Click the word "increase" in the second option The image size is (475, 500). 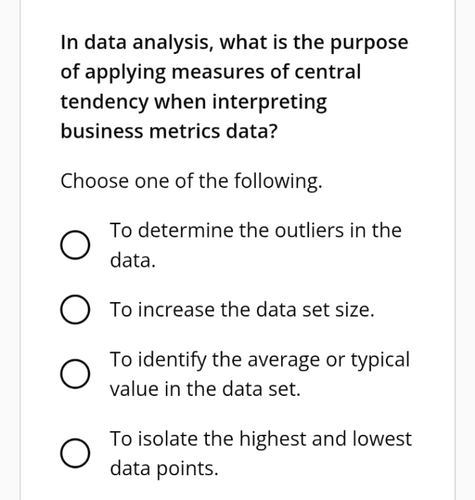coord(176,310)
